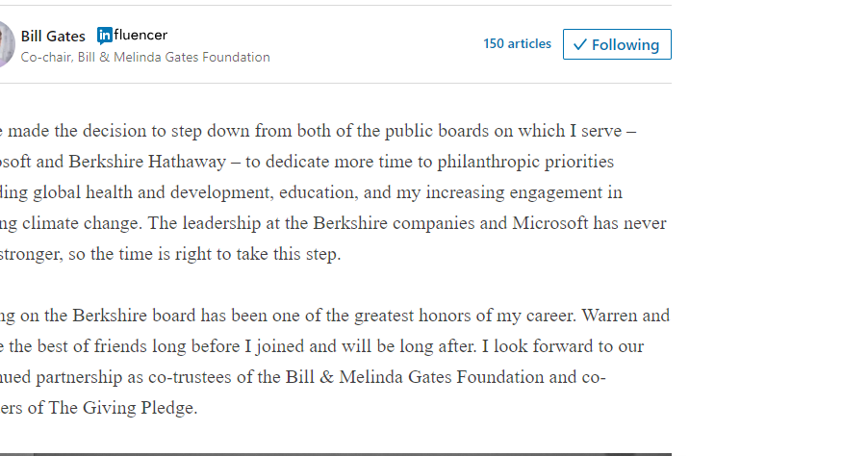
Task: Unfollow using the Following button label
Action: pyautogui.click(x=625, y=45)
